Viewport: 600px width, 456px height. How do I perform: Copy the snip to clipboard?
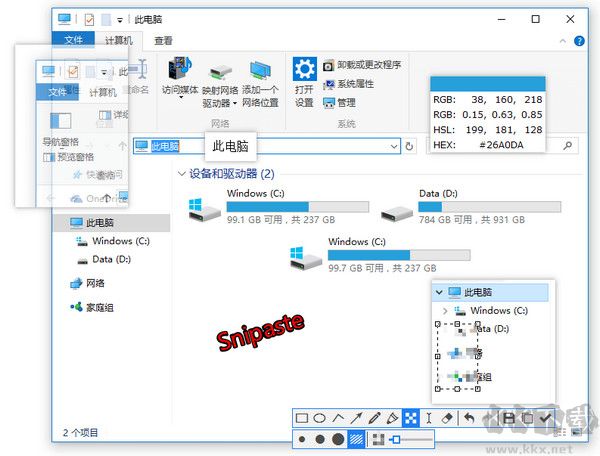527,418
